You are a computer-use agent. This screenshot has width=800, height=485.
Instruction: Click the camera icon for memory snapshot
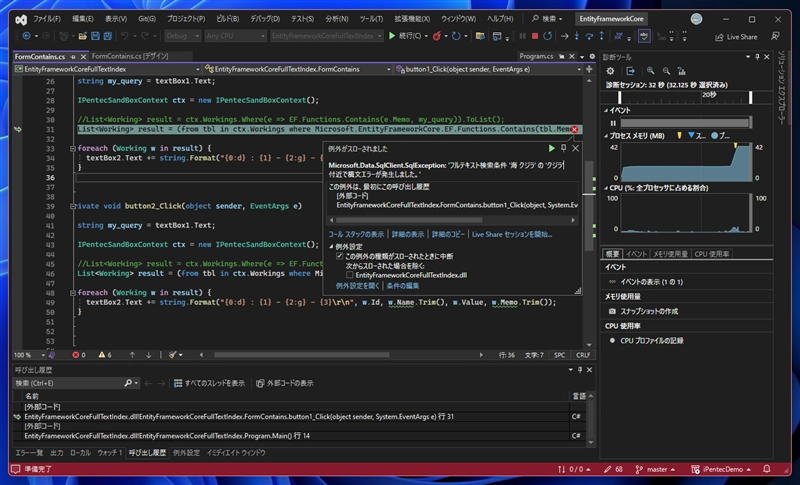coord(612,311)
